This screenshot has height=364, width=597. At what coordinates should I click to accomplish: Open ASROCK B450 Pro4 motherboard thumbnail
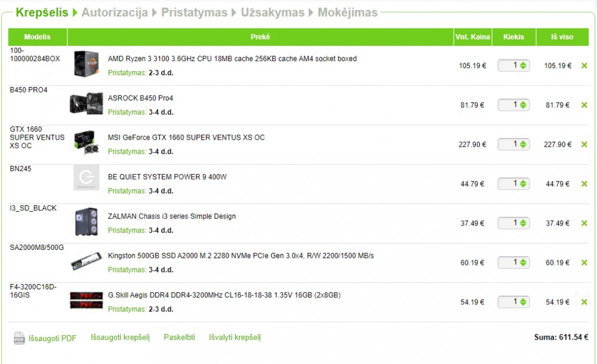[87, 104]
